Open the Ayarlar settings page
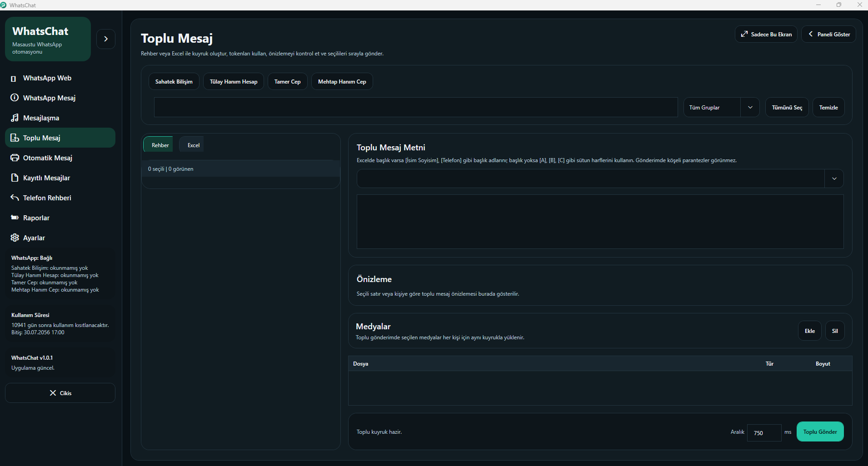The width and height of the screenshot is (868, 466). pos(60,238)
